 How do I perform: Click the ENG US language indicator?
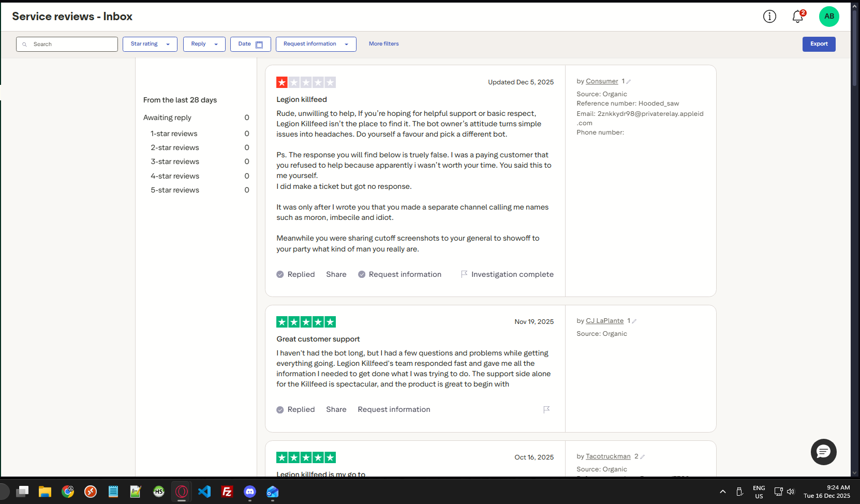759,492
